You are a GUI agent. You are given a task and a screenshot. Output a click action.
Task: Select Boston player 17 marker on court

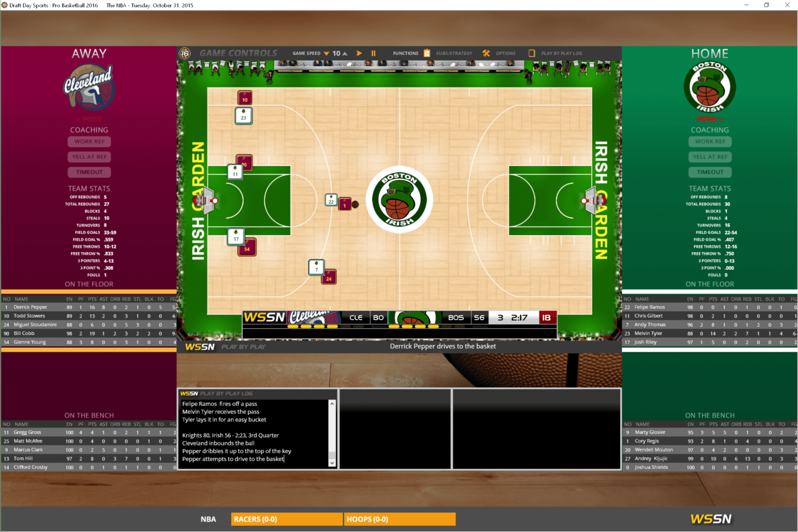point(236,237)
